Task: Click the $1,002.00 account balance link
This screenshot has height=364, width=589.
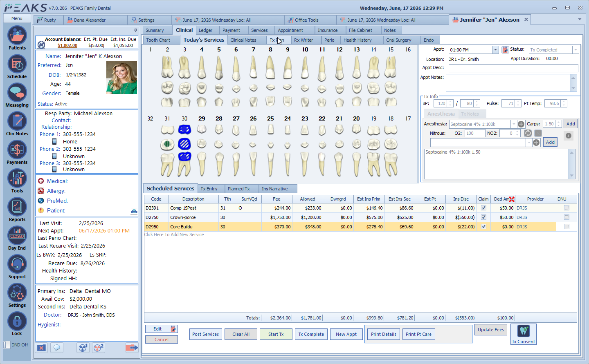Action: click(x=67, y=46)
